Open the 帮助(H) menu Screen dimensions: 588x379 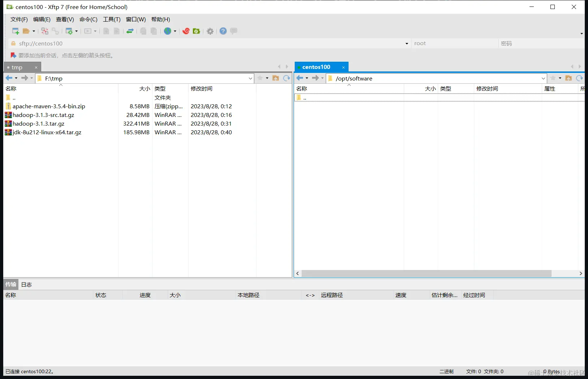tap(161, 19)
